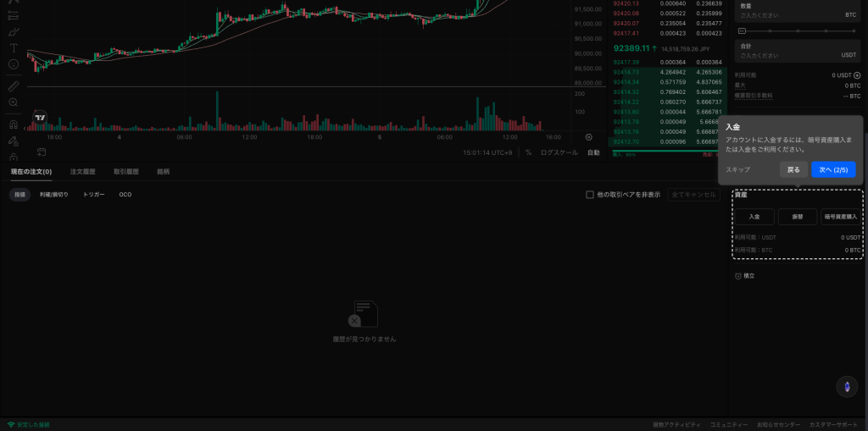Adjust the order quantity percentage slider
The height and width of the screenshot is (431, 868).
798,31
